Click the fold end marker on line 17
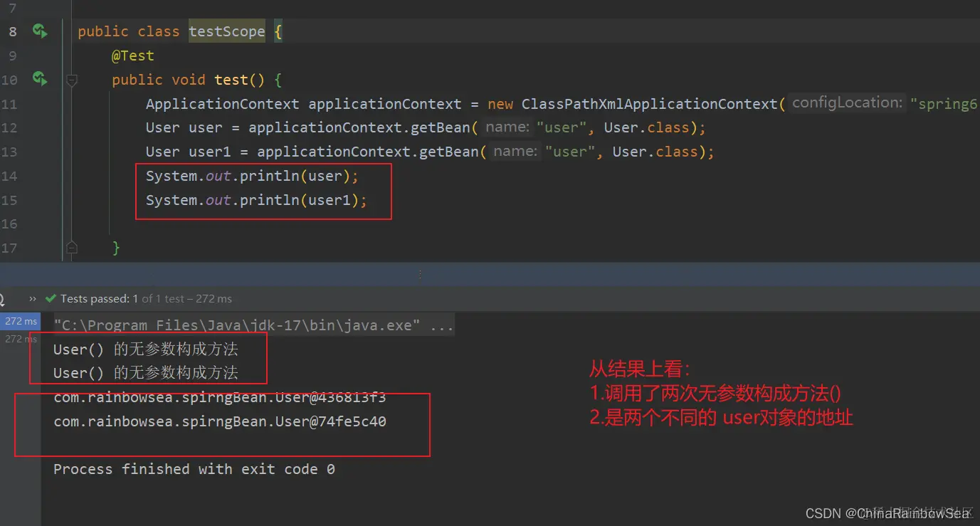The height and width of the screenshot is (526, 980). click(x=71, y=248)
